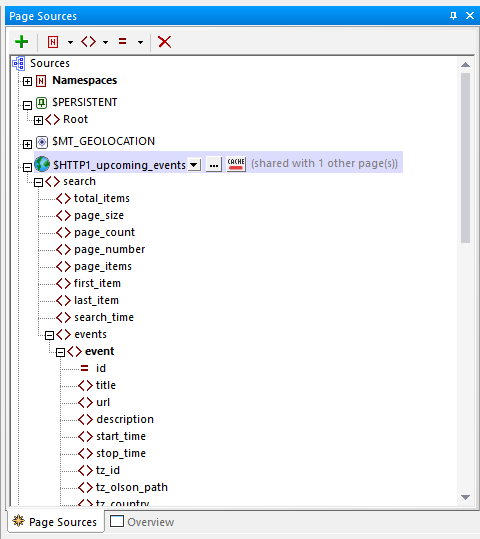Click the angle-brackets Add Element toolbar icon
This screenshot has width=480, height=539.
[88, 42]
